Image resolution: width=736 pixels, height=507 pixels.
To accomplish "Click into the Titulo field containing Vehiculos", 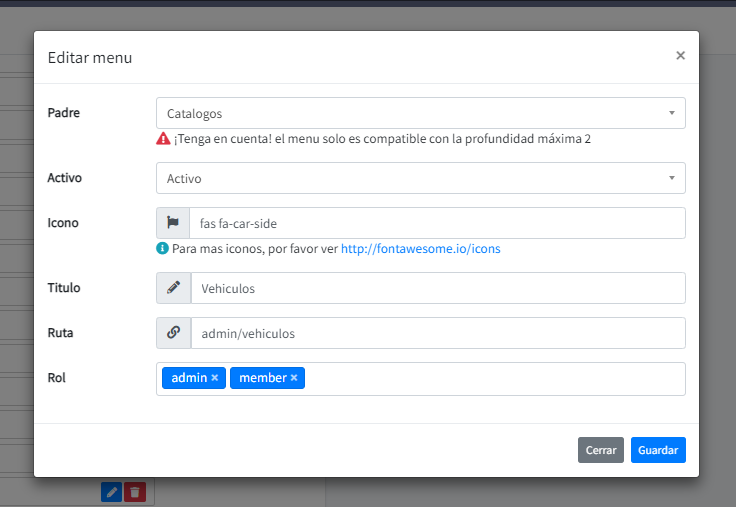I will 436,288.
